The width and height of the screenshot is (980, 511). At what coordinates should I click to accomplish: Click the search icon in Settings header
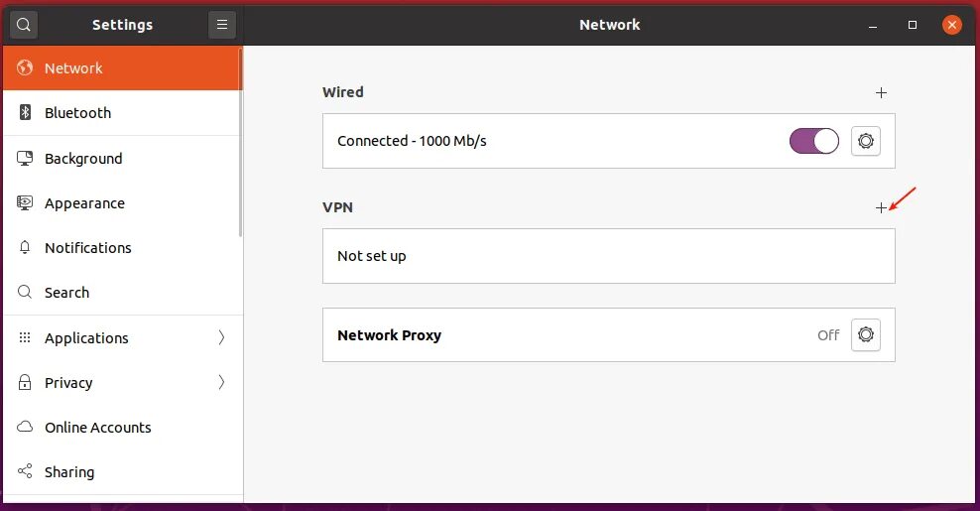(24, 25)
